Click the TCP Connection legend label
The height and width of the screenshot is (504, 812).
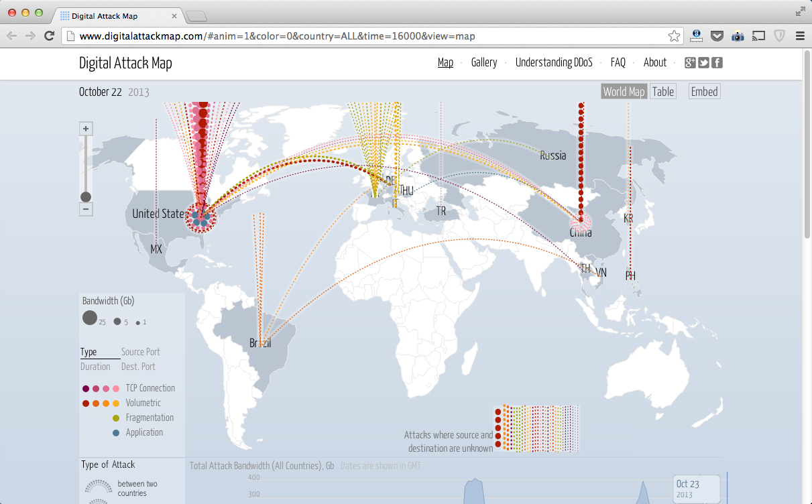150,388
